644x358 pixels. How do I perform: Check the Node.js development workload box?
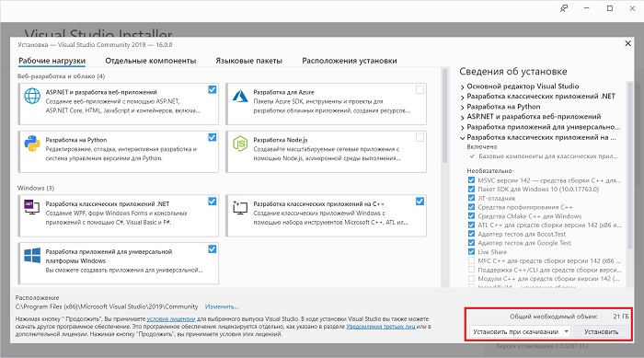pyautogui.click(x=420, y=137)
